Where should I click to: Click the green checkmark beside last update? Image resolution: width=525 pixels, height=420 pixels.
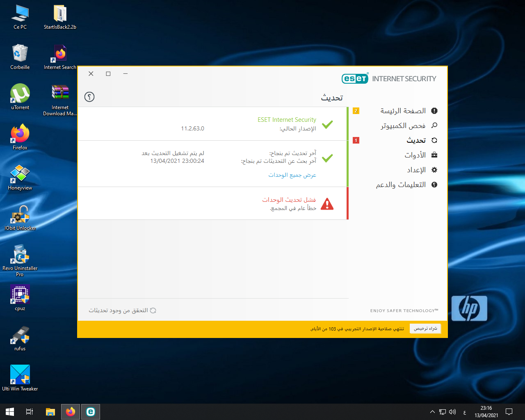click(x=327, y=157)
